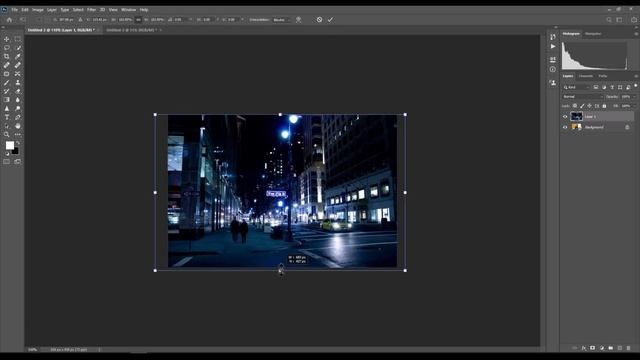The width and height of the screenshot is (640, 360).
Task: Open the Filter menu
Action: 91,10
